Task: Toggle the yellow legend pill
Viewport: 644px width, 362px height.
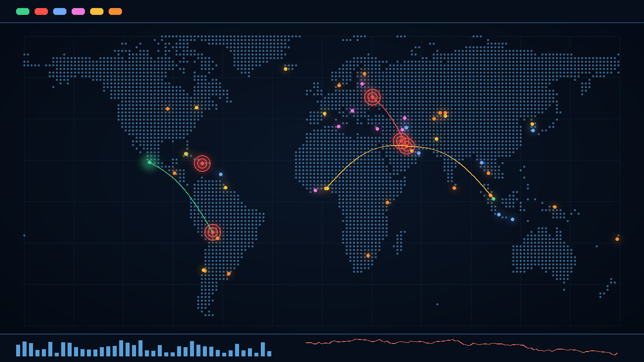Action: point(97,11)
